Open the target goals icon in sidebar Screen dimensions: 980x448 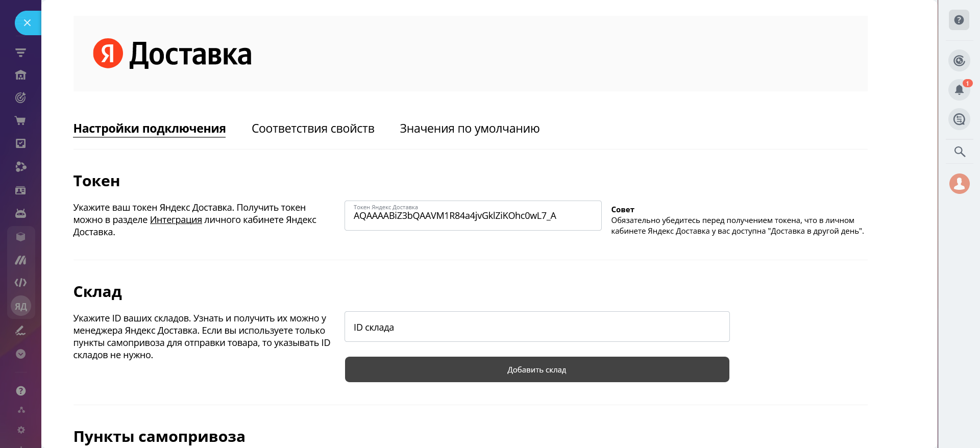(20, 98)
